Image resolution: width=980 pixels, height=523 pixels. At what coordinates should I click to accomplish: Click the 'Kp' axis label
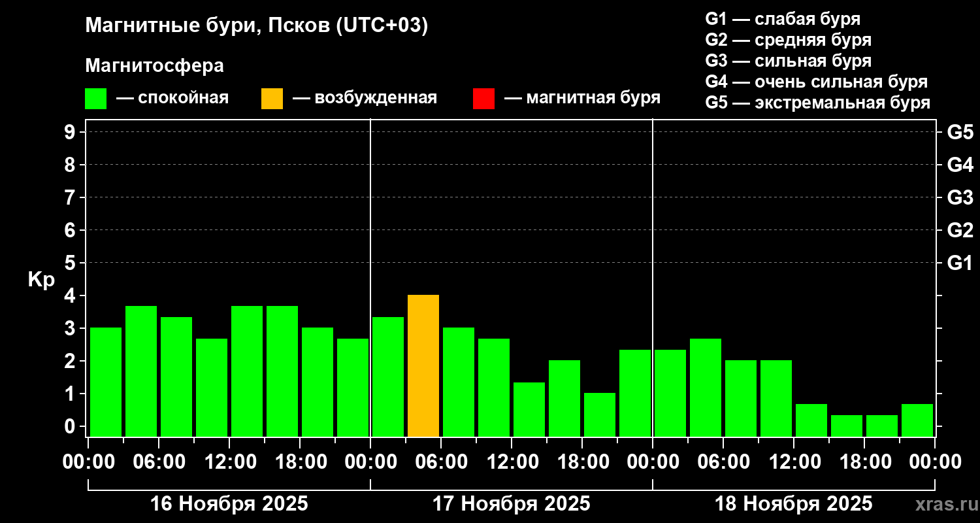point(42,280)
